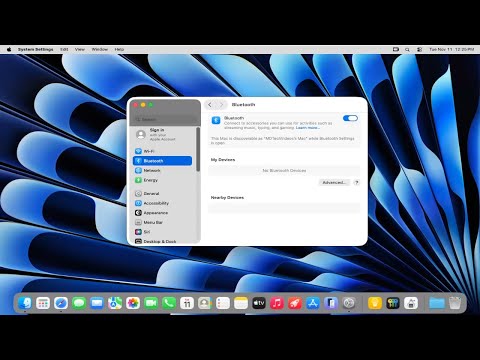The height and width of the screenshot is (360, 480).
Task: Open the Downloads folder in the Dock
Action: [437, 303]
